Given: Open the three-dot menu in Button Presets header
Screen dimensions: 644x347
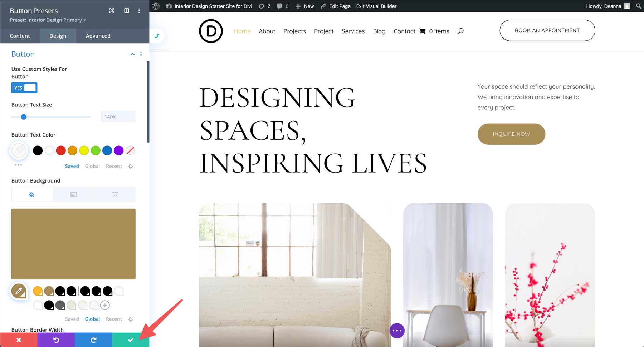Looking at the screenshot, I should pos(139,11).
